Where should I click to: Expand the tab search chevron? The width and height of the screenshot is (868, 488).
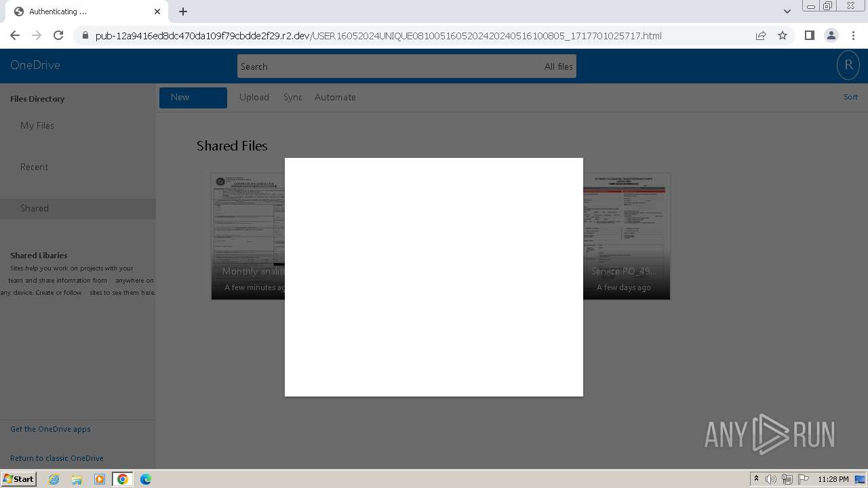pos(787,12)
